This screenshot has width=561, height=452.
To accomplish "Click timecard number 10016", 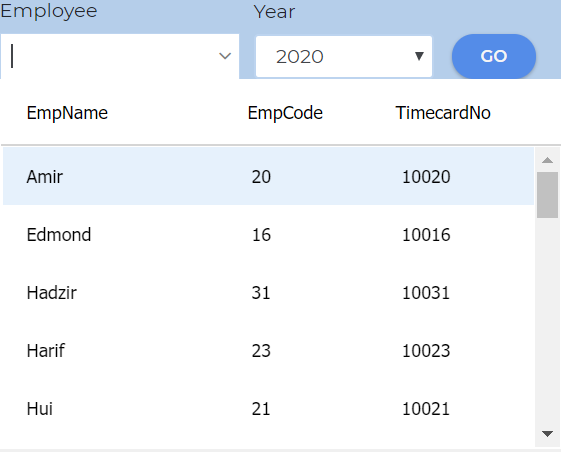I will 426,235.
